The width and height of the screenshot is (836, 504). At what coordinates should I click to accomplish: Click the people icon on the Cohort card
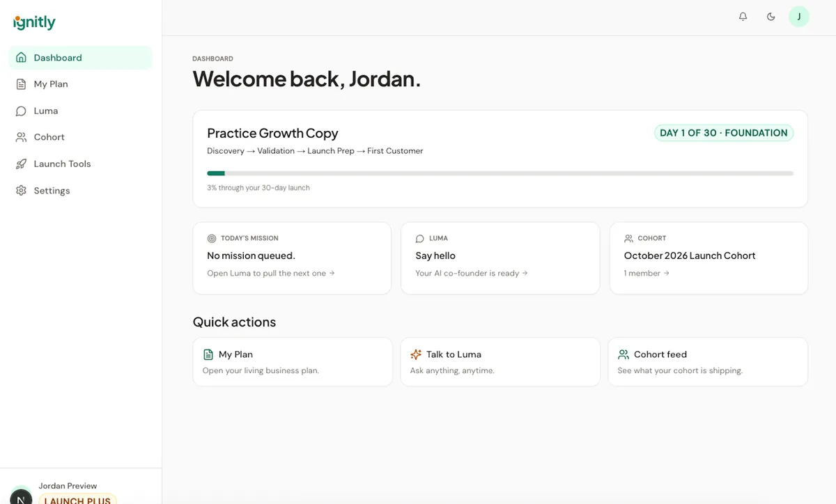click(628, 238)
